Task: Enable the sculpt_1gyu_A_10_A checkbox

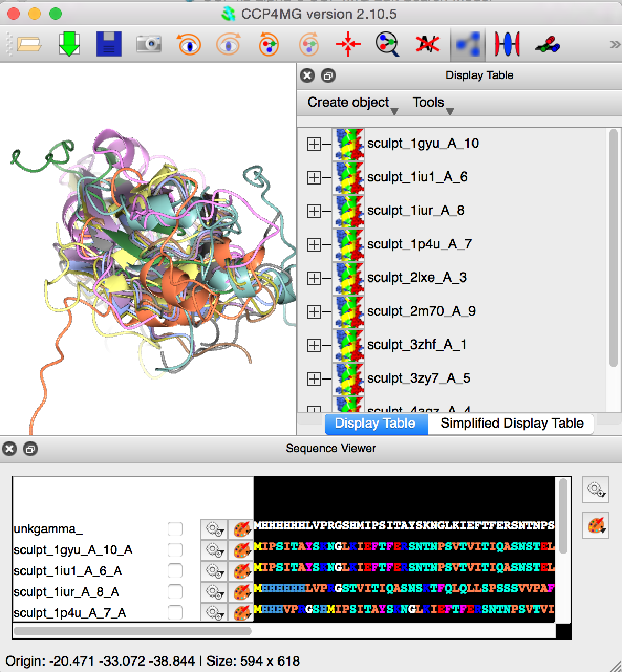Action: pyautogui.click(x=175, y=550)
